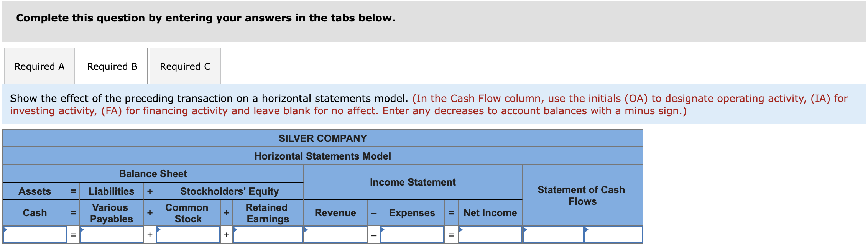Screen dimensions: 868x250
Task: Click the SILVER COMPANY header row
Action: [322, 138]
